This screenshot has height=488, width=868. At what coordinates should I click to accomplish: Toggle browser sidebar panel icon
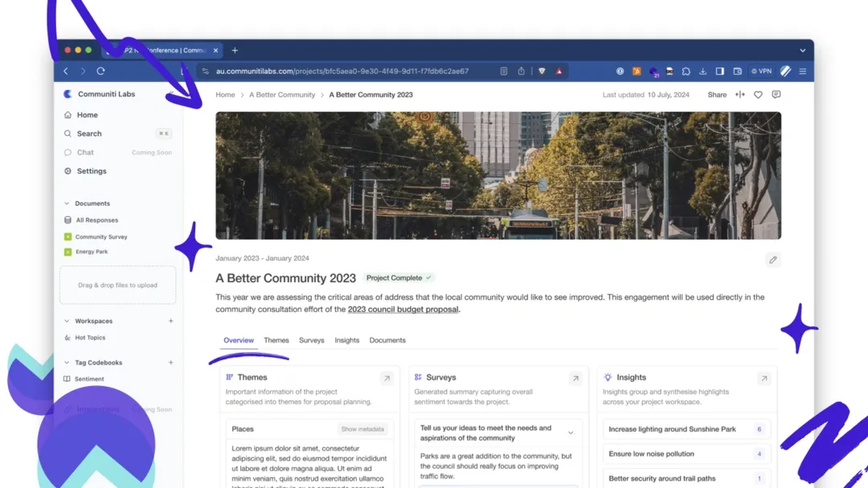point(719,71)
